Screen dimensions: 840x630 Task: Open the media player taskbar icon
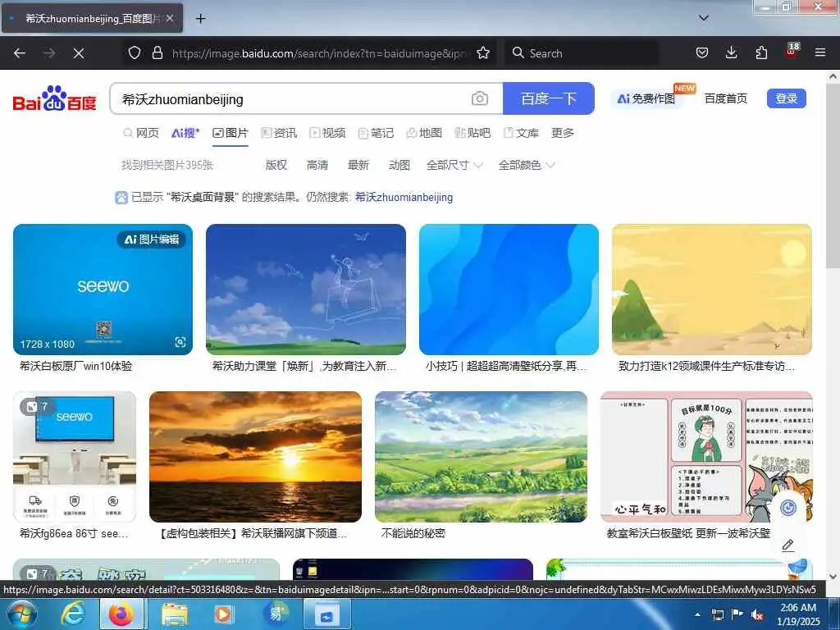[x=223, y=614]
